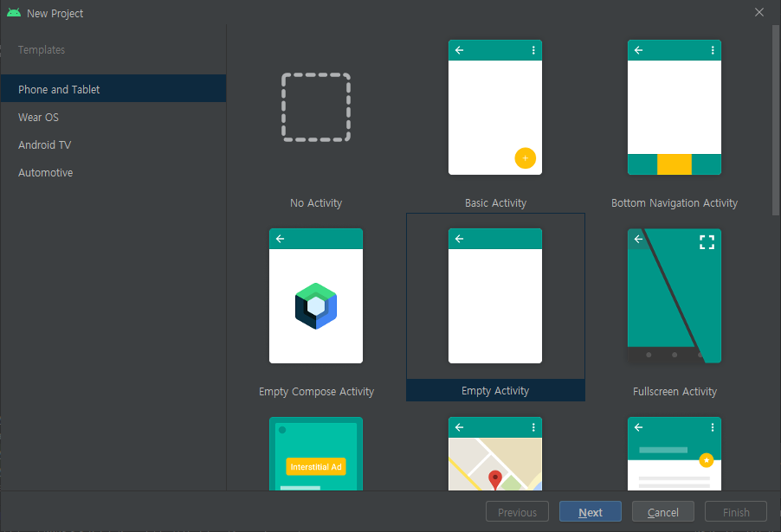This screenshot has height=532, width=781.
Task: Click the yellow bottom navigation tab in preview
Action: pos(674,164)
